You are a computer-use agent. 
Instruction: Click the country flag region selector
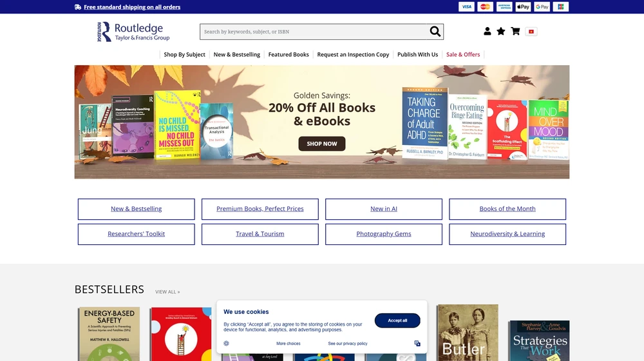531,32
